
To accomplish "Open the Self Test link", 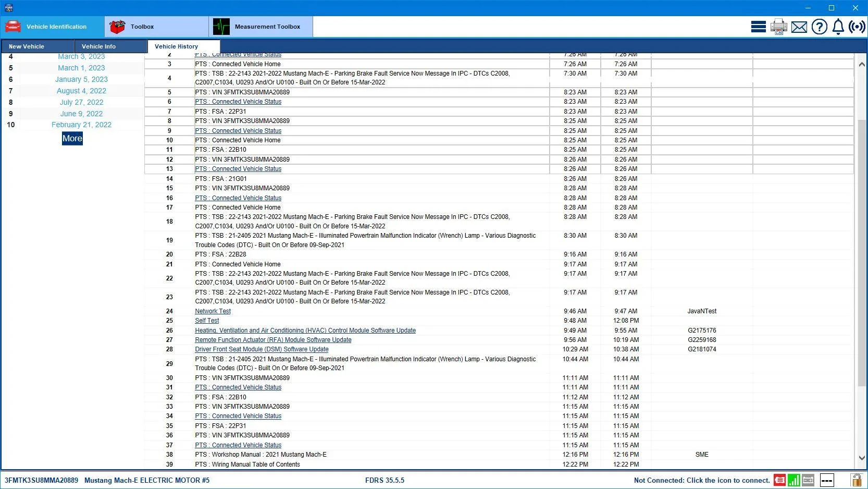I will 207,321.
